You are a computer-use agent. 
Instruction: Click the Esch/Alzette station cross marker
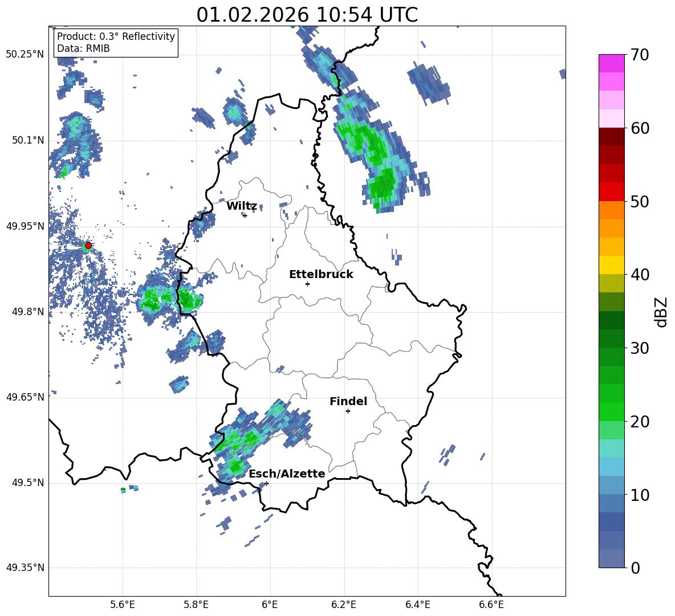[266, 483]
